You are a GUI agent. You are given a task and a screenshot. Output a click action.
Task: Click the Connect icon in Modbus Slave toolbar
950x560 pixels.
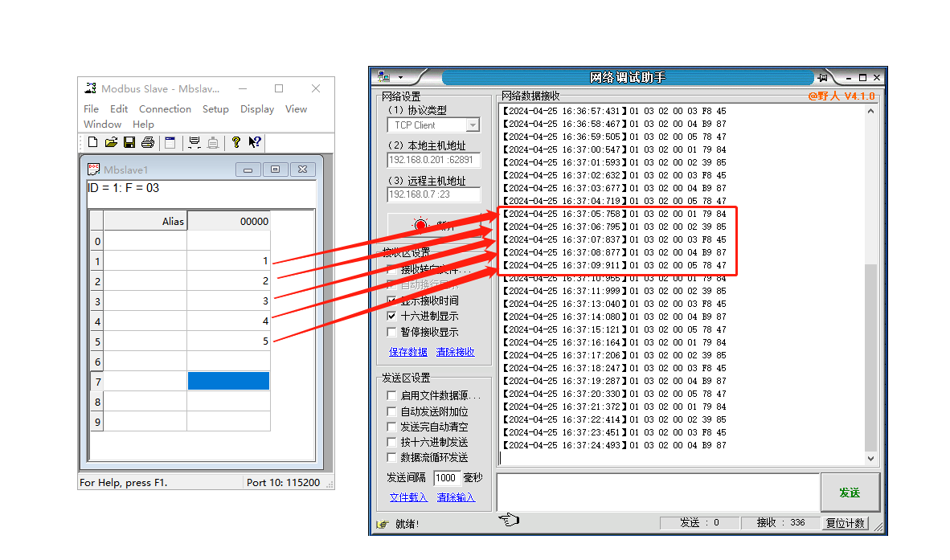click(194, 142)
